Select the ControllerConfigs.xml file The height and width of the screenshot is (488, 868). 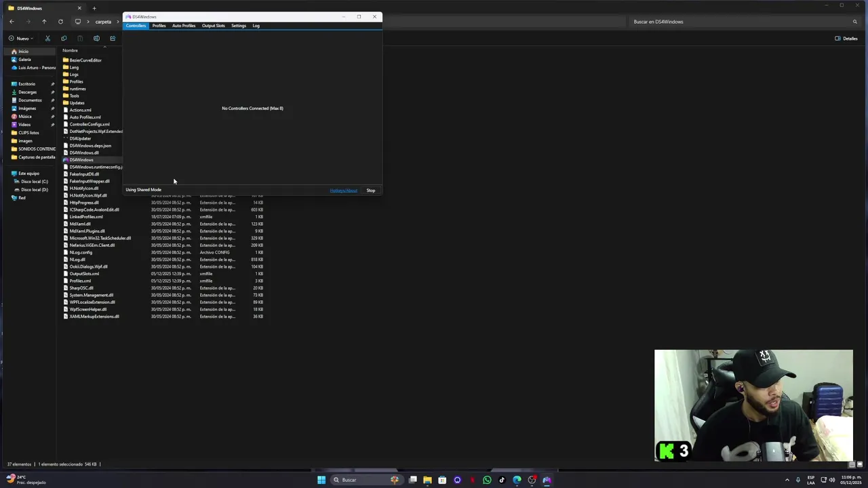pos(89,124)
